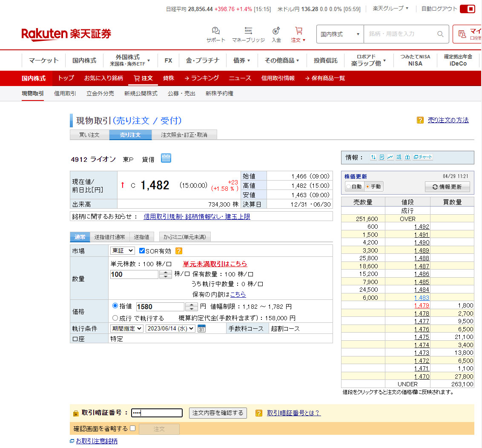This screenshot has width=482, height=448.
Task: Click the 注文内容を確認する button
Action: (x=218, y=413)
